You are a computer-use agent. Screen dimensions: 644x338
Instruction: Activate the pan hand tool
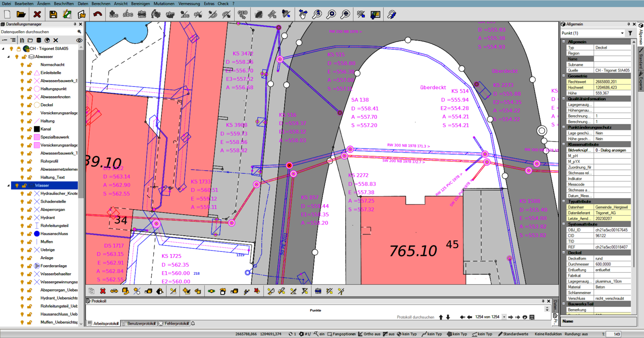[303, 14]
